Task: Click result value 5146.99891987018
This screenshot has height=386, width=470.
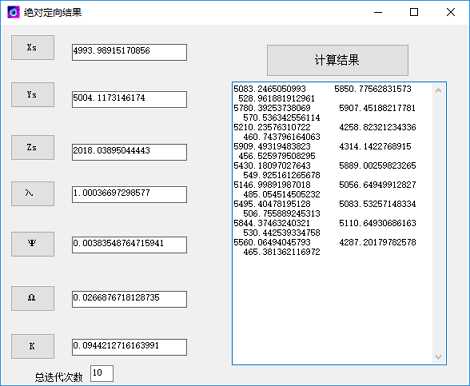Action: coord(272,185)
